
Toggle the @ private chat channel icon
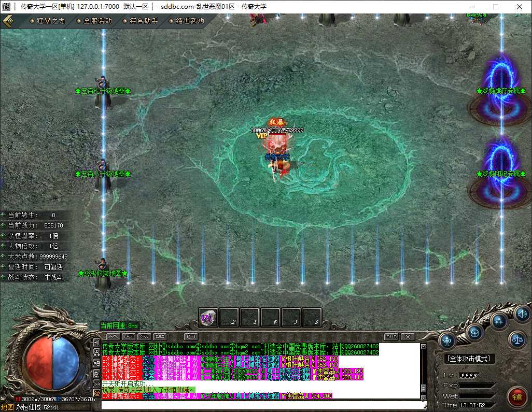pyautogui.click(x=96, y=393)
